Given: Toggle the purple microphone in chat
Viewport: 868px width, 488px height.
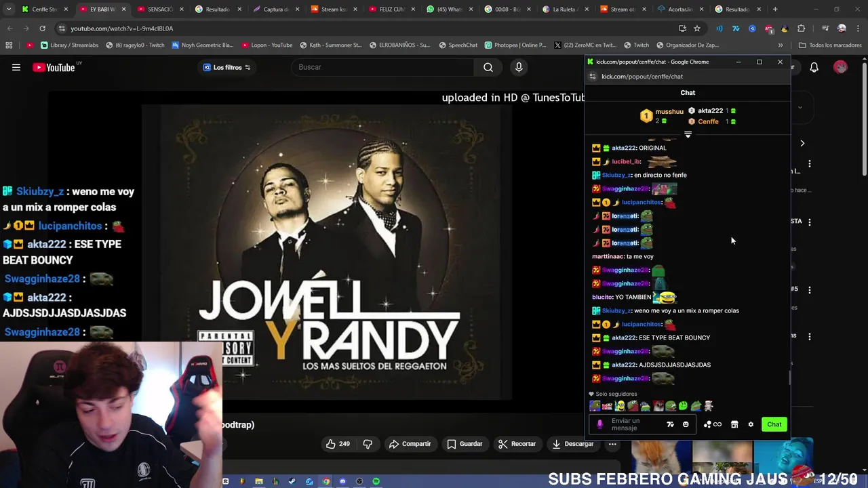Looking at the screenshot, I should (599, 424).
